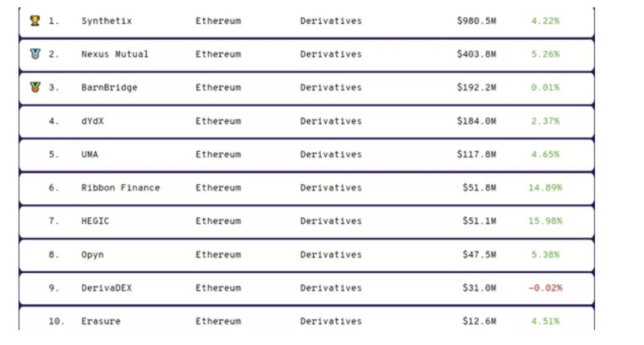This screenshot has height=345, width=644.
Task: Click the silver medal icon beside Nexus Mutual
Action: [35, 54]
